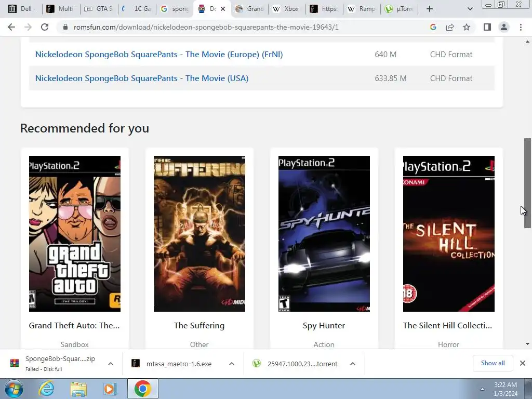The image size is (532, 399).
Task: Open the side panel icon
Action: click(x=487, y=27)
